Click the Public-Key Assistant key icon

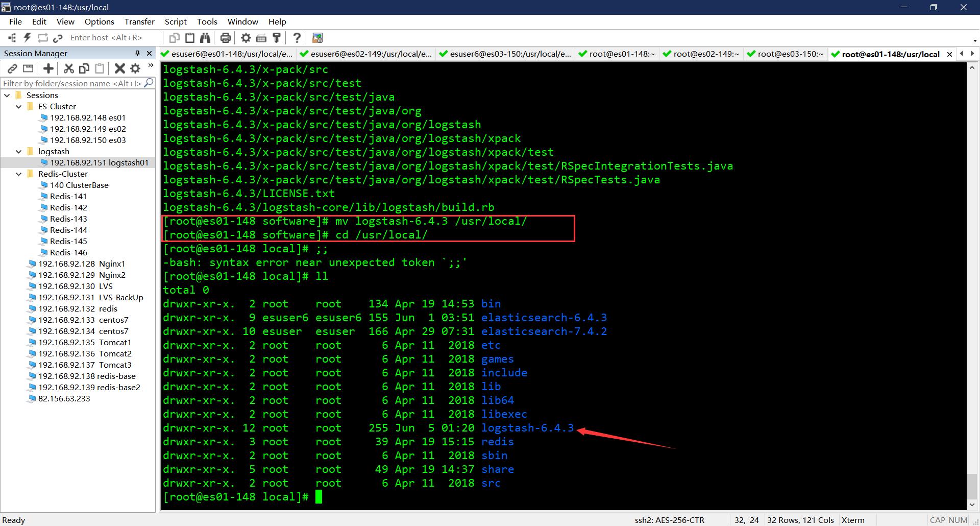pos(277,38)
